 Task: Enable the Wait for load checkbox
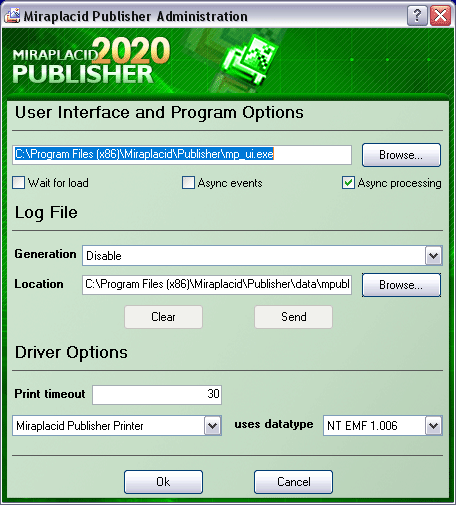point(18,183)
